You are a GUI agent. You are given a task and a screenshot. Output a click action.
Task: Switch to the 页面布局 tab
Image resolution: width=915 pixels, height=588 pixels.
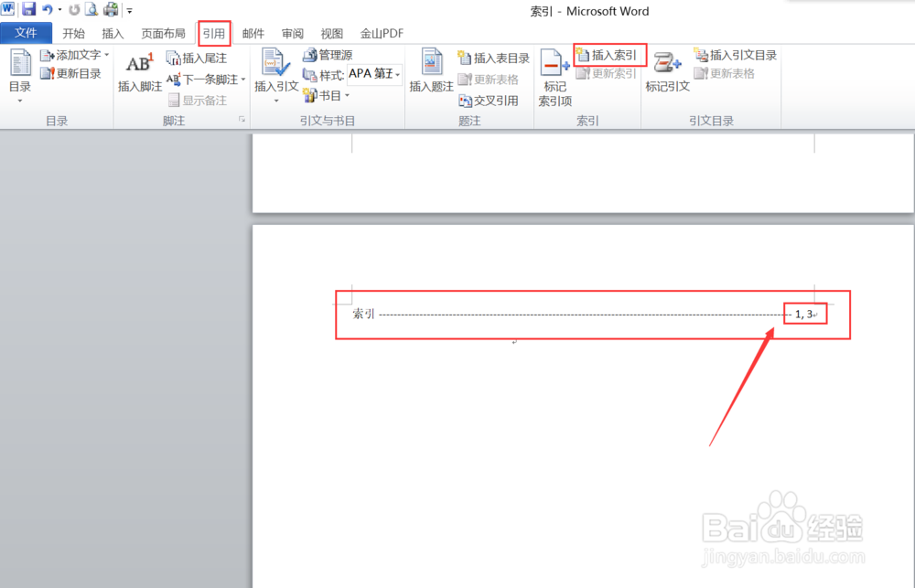tap(163, 34)
